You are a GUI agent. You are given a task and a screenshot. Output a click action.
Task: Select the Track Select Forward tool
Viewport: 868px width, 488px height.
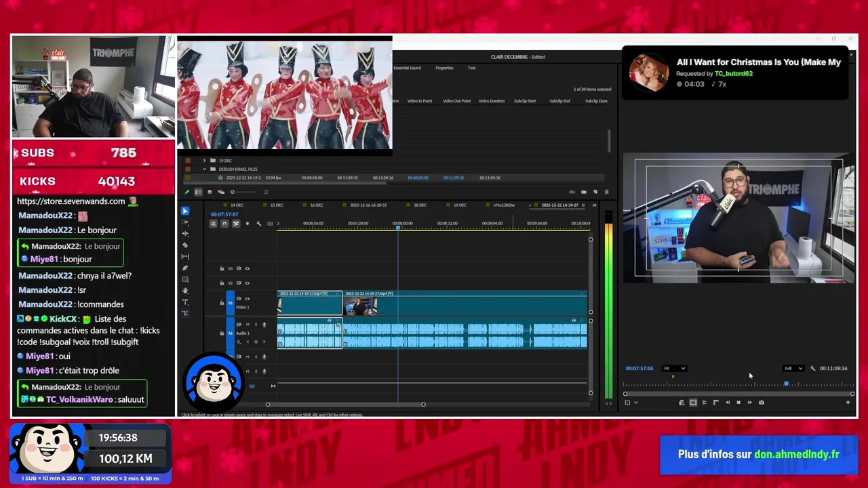(184, 222)
